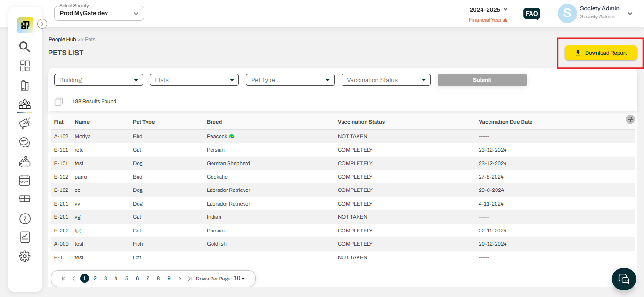Go to page 9
Viewport: 644px width, 297px height.
(x=169, y=279)
